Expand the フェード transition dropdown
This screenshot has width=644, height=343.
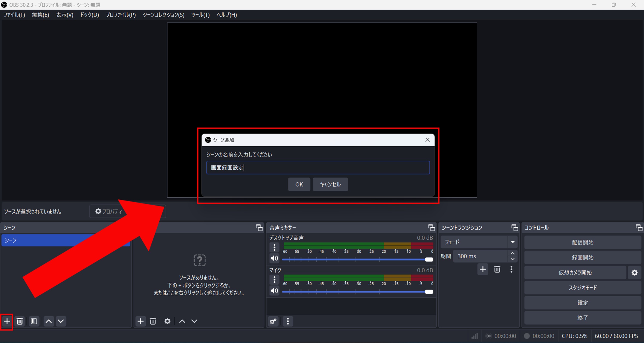pyautogui.click(x=513, y=242)
